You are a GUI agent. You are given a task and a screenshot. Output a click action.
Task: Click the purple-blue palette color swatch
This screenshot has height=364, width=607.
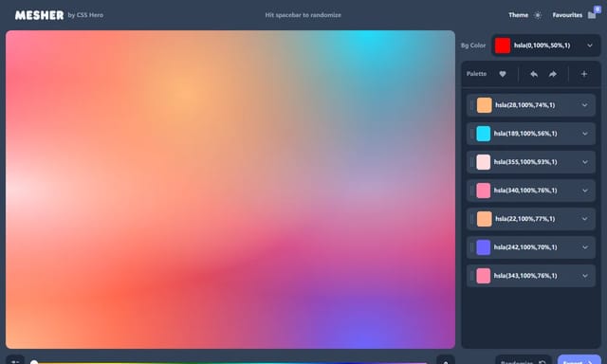coord(483,247)
